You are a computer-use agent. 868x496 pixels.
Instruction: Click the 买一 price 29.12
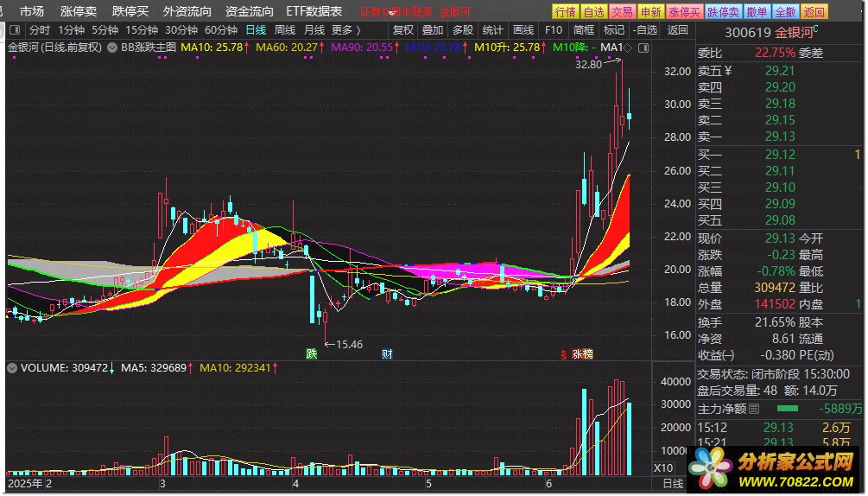tap(780, 155)
